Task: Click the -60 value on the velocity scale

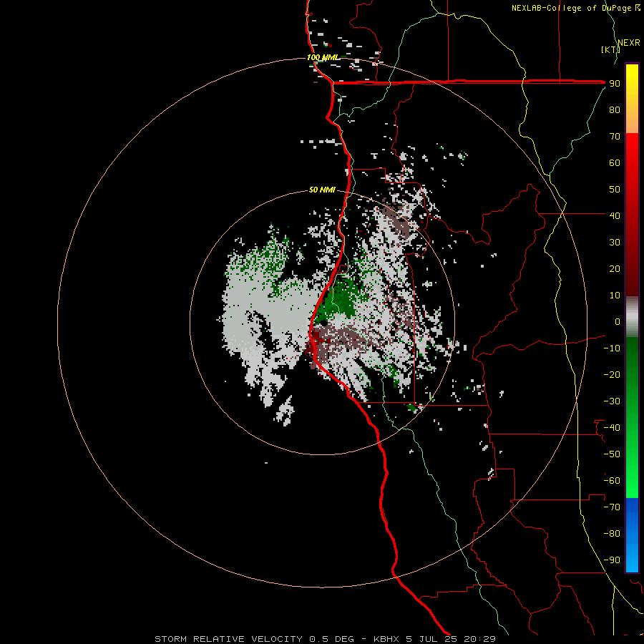Action: [x=612, y=481]
